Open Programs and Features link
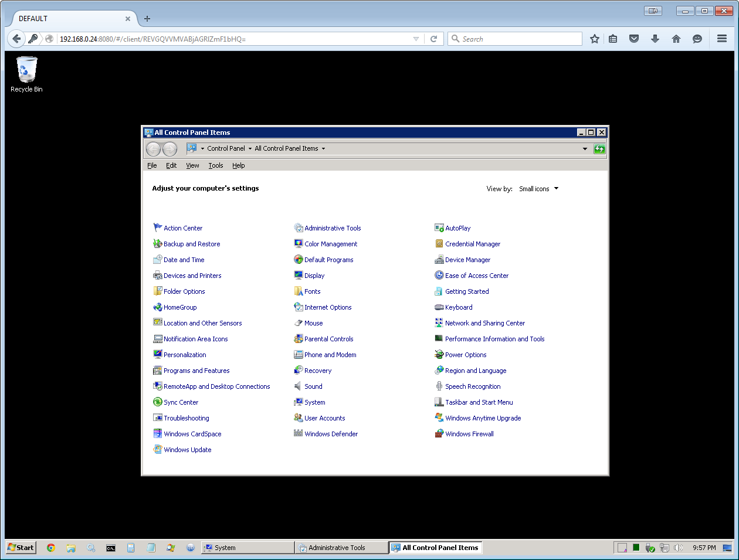 click(x=196, y=371)
